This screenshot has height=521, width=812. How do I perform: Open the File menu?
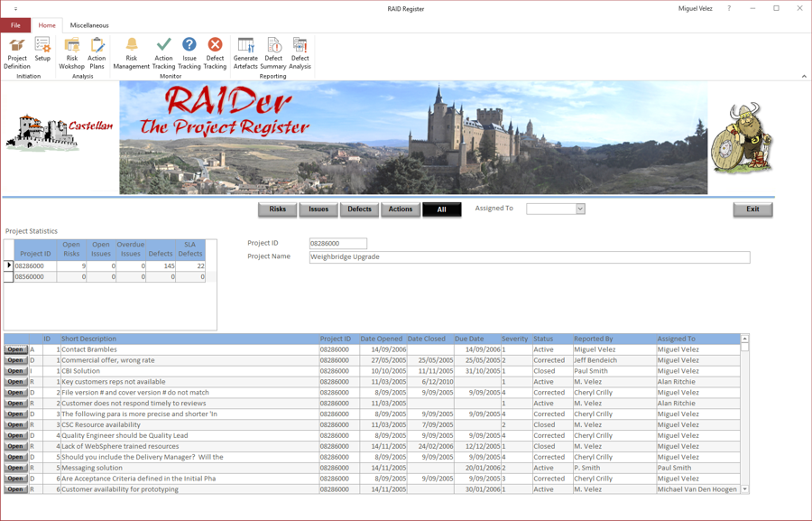pyautogui.click(x=15, y=25)
